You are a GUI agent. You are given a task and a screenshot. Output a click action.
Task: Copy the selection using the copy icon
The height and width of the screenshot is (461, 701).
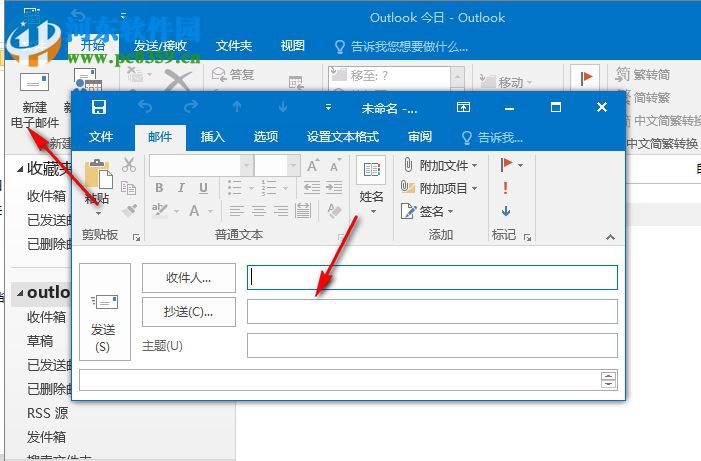[x=129, y=188]
